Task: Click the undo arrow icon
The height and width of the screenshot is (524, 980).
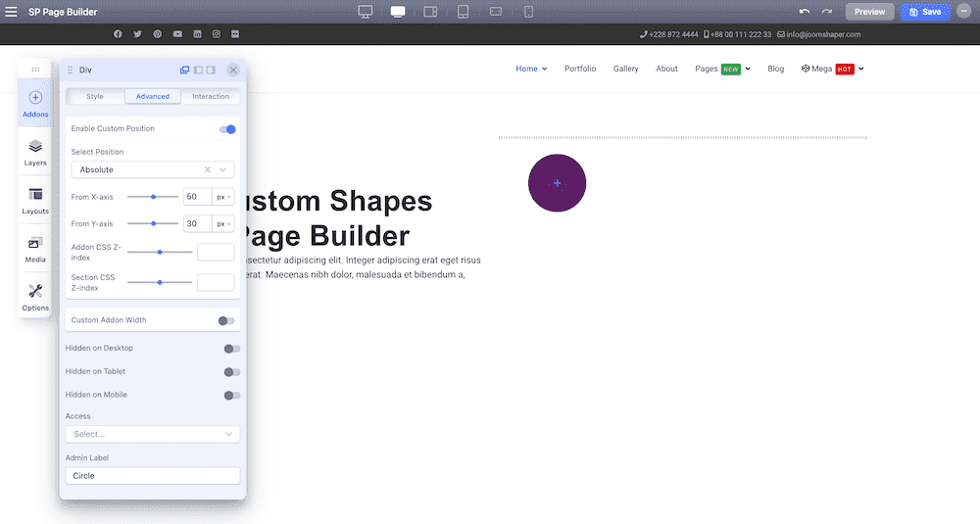Action: tap(805, 11)
